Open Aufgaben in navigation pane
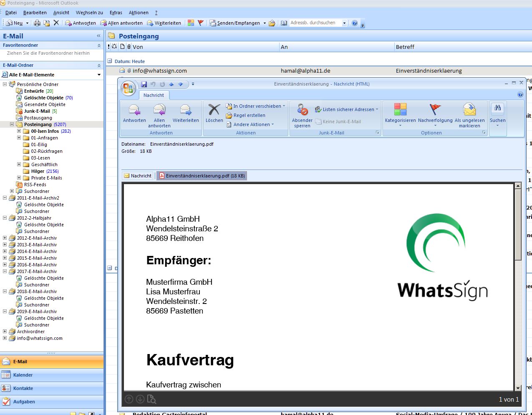The image size is (532, 415). tap(52, 402)
